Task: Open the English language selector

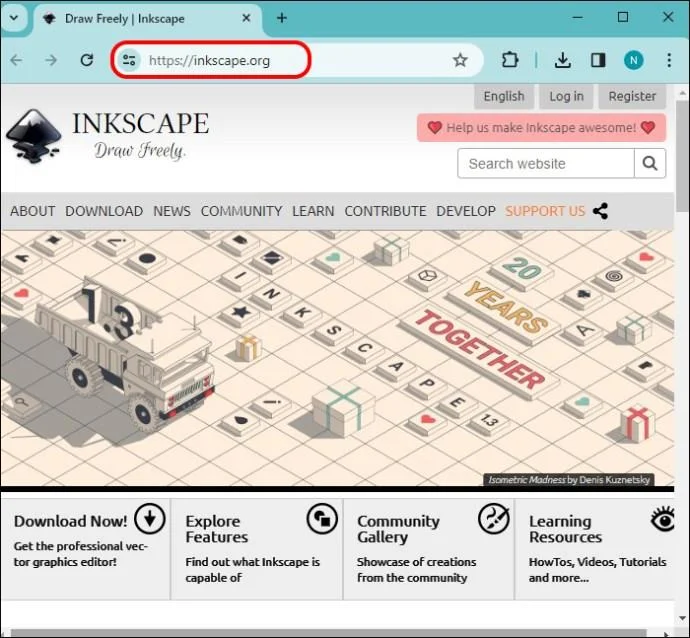Action: click(504, 96)
